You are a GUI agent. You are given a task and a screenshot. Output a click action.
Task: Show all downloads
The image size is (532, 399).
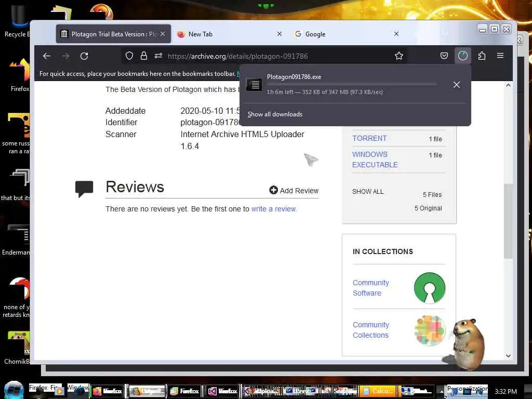(x=275, y=114)
